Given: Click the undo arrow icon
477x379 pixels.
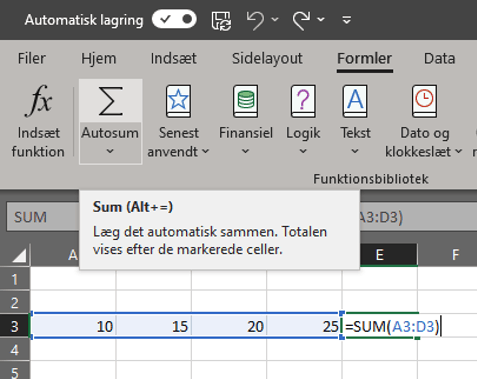Looking at the screenshot, I should pyautogui.click(x=255, y=20).
